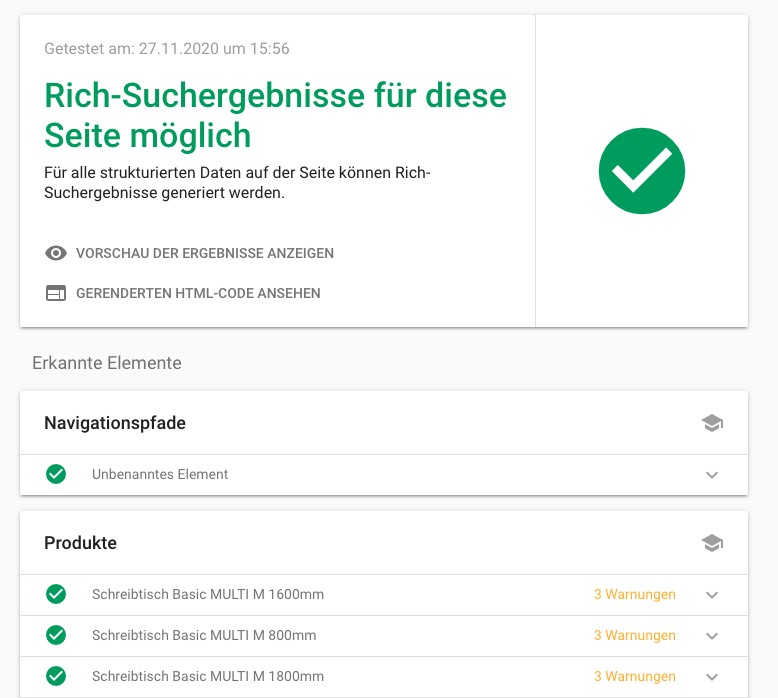Expand Schreibtisch Basic MULTI M 800mm chevron
778x698 pixels.
tap(712, 636)
